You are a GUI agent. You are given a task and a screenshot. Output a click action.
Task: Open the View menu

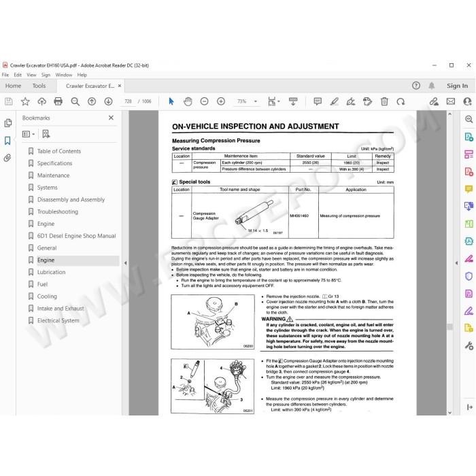click(31, 75)
